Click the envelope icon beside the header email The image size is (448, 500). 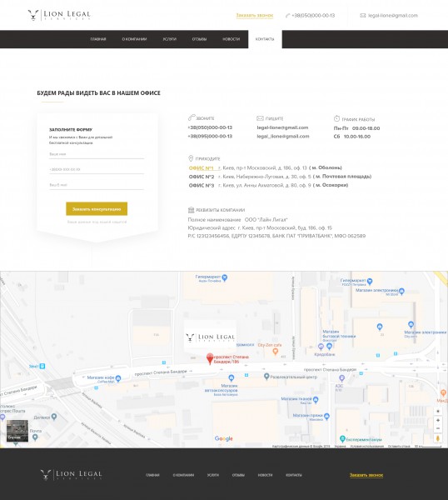362,15
